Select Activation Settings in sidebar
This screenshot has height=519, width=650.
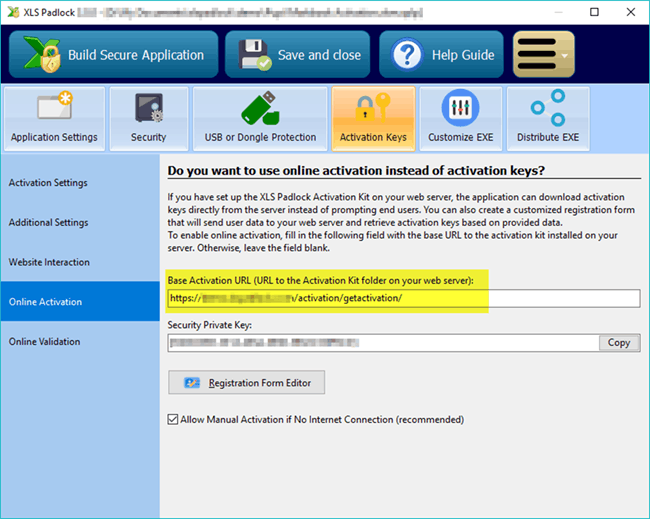coord(80,182)
